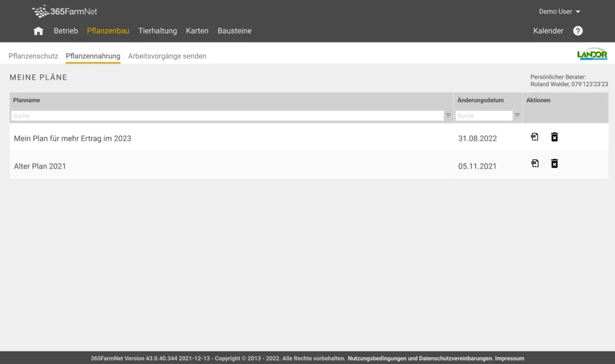Click the Planname search input field
Screen dimensions: 615x364
(227, 116)
